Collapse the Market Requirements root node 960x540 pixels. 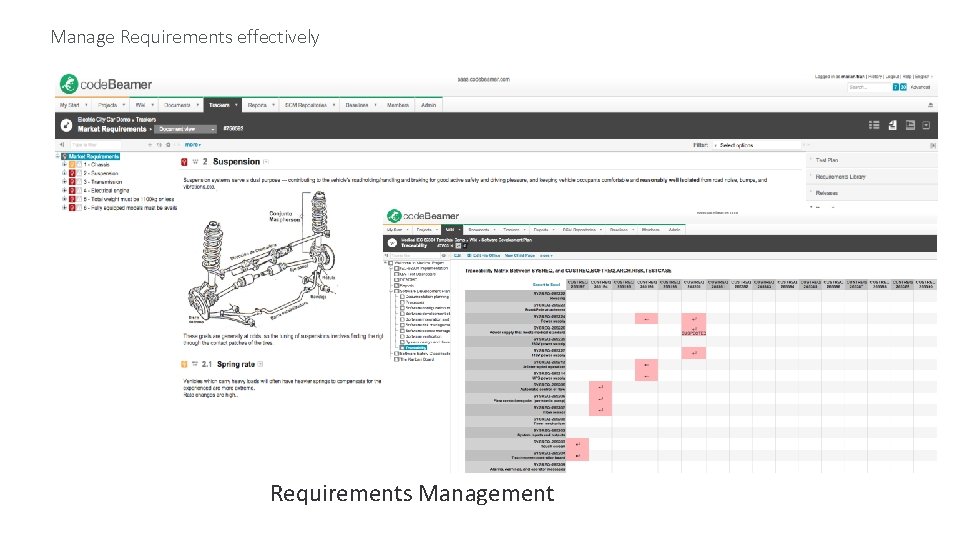pyautogui.click(x=58, y=156)
